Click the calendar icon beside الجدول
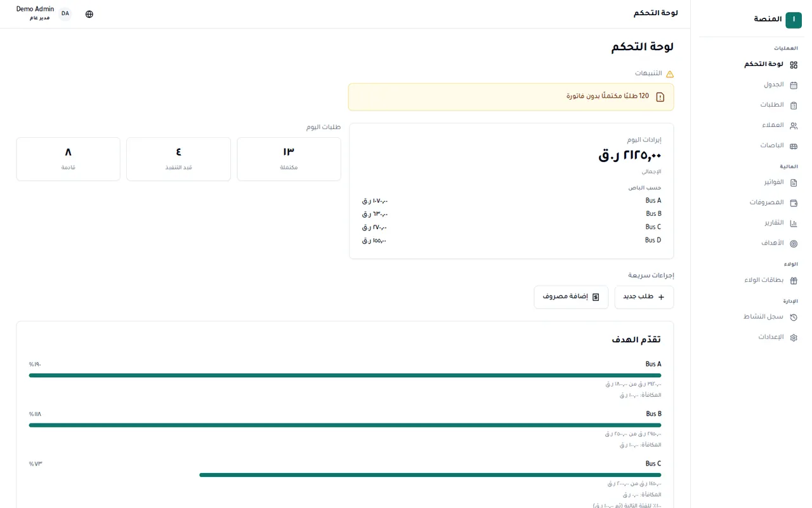The height and width of the screenshot is (508, 812). coord(794,85)
